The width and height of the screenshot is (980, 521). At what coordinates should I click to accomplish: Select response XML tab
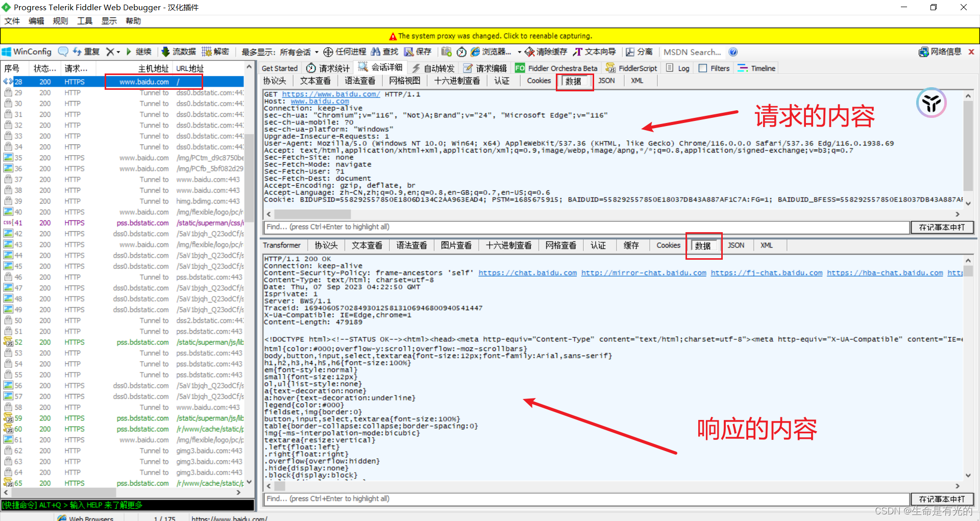pyautogui.click(x=767, y=245)
